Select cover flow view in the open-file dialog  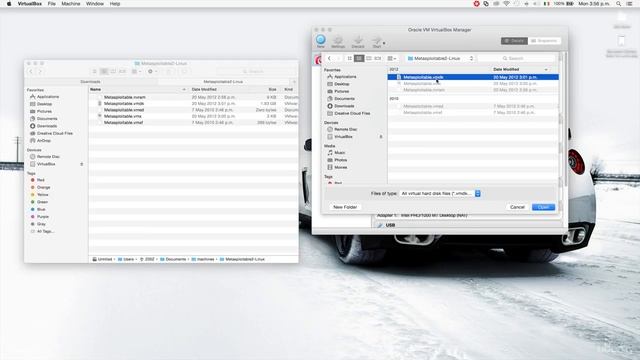[x=378, y=58]
